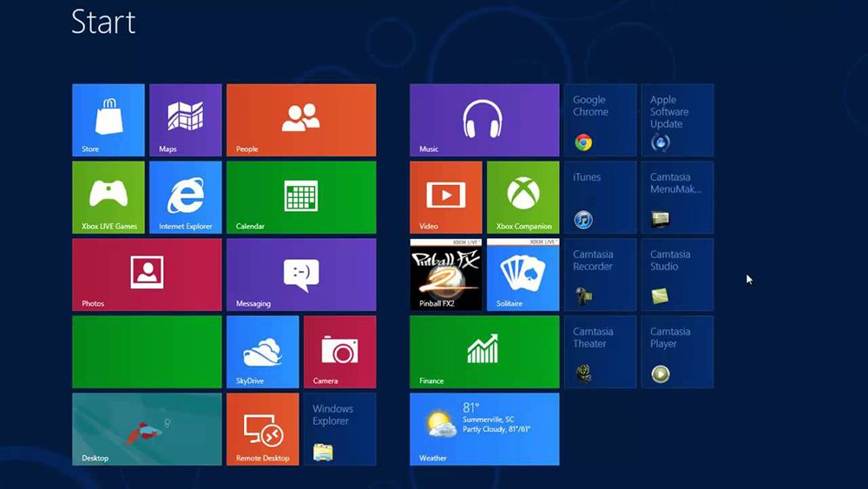Open the Photos tile

click(148, 274)
